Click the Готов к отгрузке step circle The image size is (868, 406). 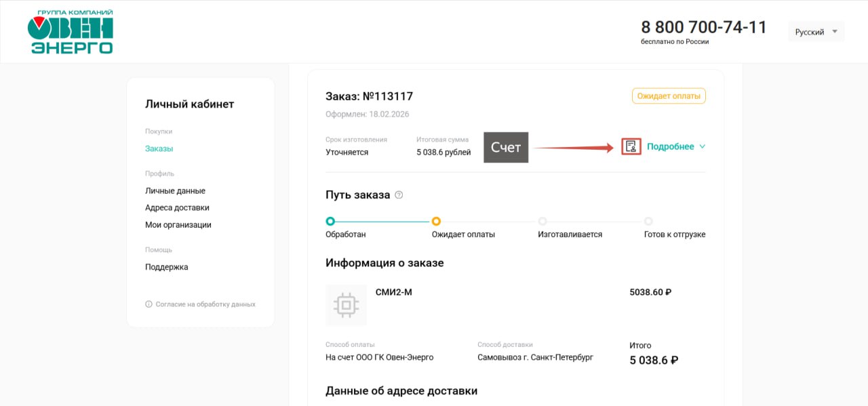point(648,221)
